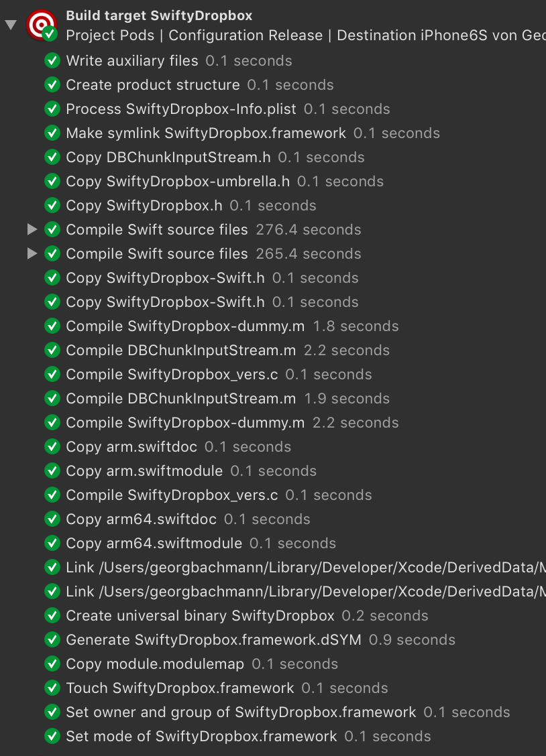This screenshot has height=756, width=546.
Task: Click the green icon next to Make symlink SwiftyDropbox.framework
Action: (52, 133)
